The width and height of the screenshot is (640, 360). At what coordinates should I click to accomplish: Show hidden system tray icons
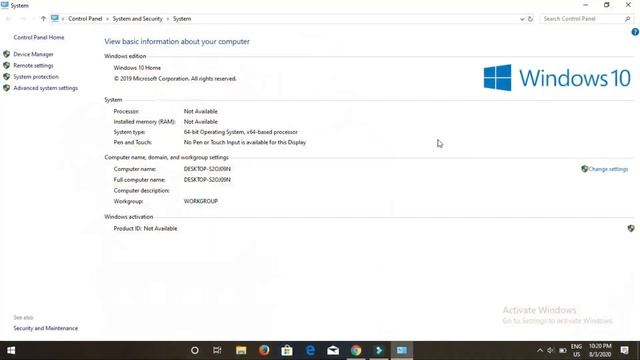pos(540,350)
